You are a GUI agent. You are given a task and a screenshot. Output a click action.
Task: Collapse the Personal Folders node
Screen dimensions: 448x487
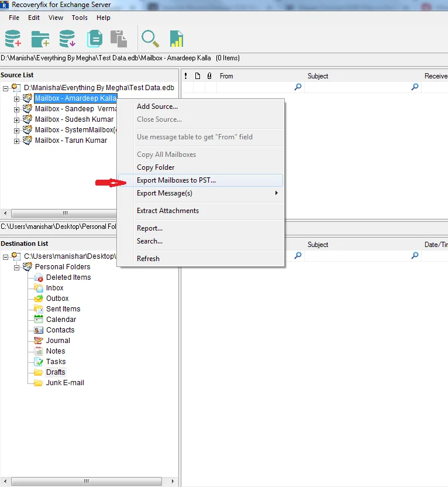16,267
